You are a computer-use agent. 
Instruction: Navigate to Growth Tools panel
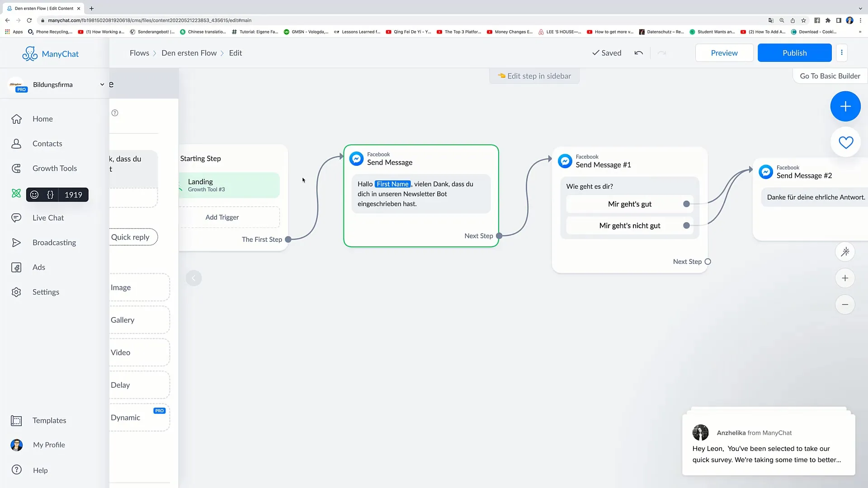point(55,168)
